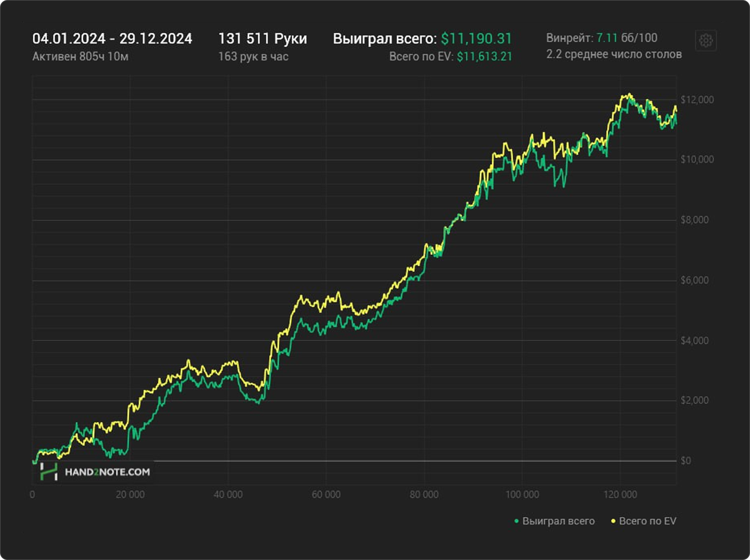
Task: Open the chart settings gear icon
Action: click(706, 40)
